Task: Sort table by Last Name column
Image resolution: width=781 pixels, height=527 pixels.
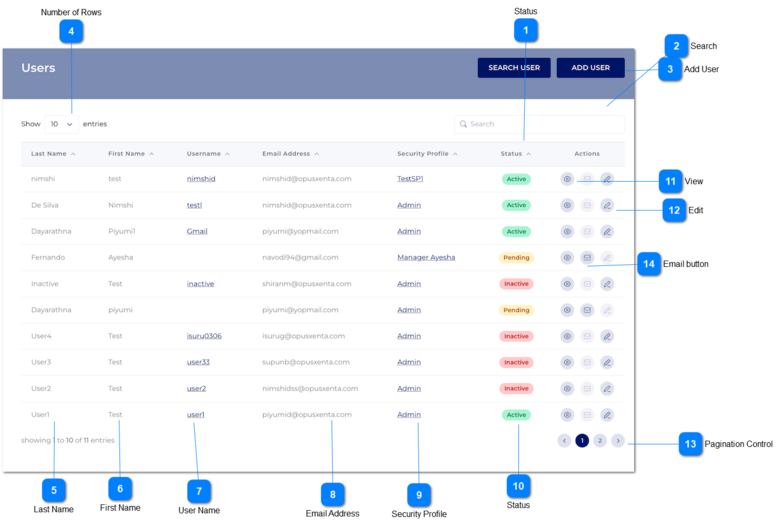Action: click(x=53, y=154)
